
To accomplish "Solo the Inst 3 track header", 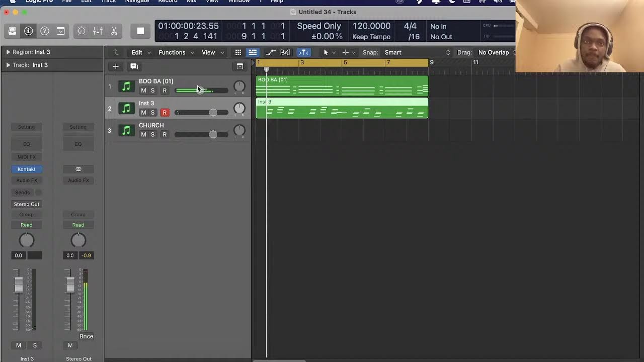I will click(153, 113).
